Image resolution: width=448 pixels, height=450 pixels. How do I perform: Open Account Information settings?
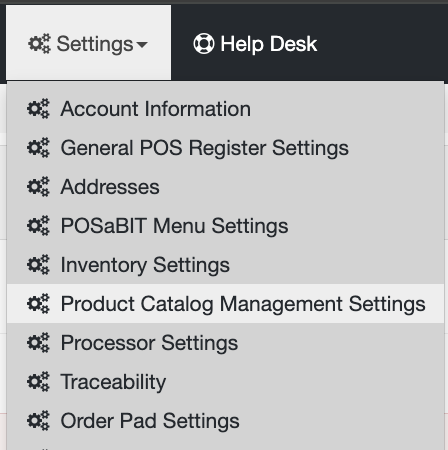click(225, 109)
